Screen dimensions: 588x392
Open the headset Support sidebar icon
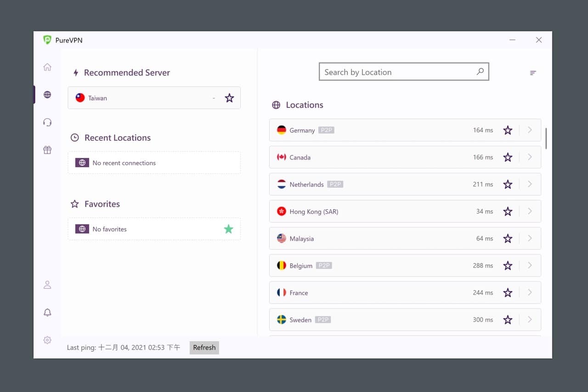47,122
